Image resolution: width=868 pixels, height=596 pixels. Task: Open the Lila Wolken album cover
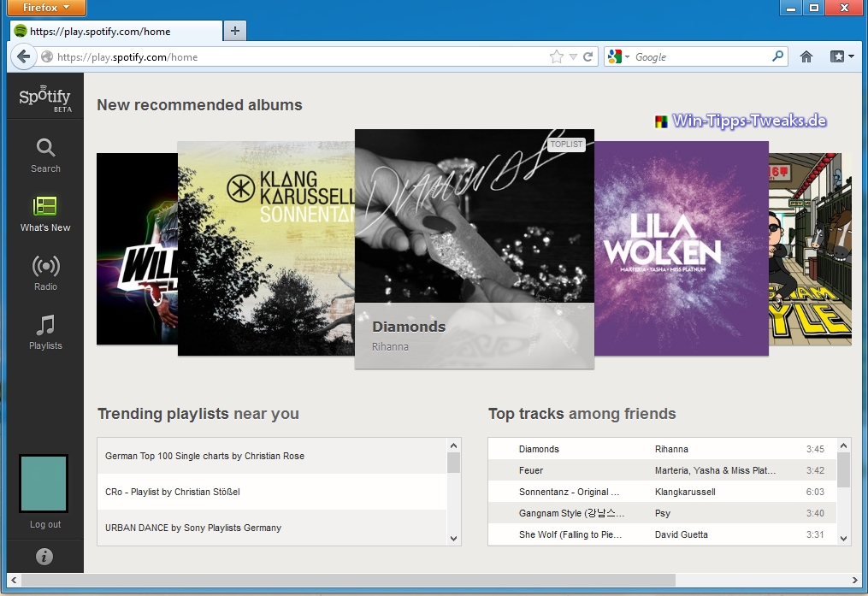(682, 249)
